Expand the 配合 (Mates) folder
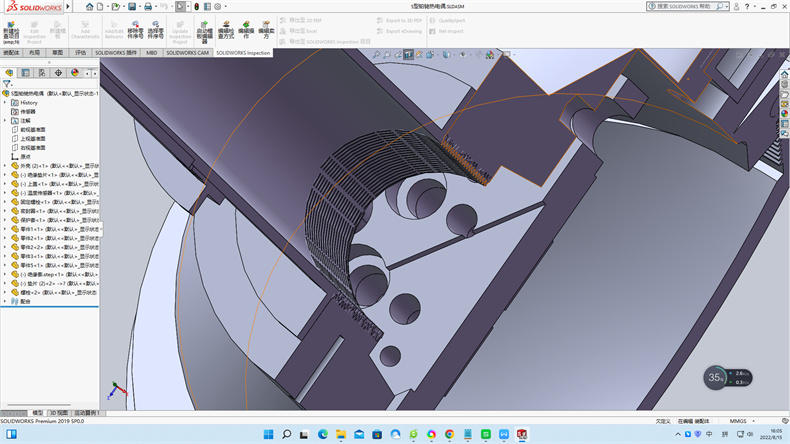 (5, 300)
